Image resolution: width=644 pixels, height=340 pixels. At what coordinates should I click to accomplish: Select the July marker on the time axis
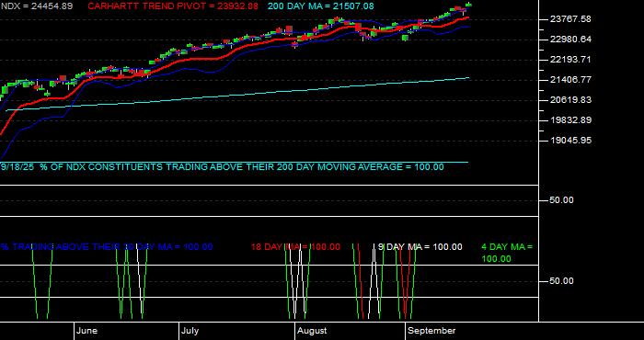coord(190,331)
